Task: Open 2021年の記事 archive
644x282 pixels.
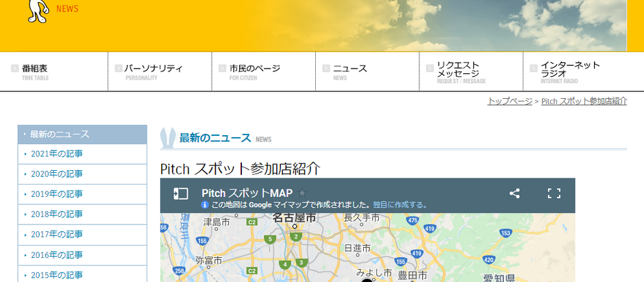Action: coord(82,154)
